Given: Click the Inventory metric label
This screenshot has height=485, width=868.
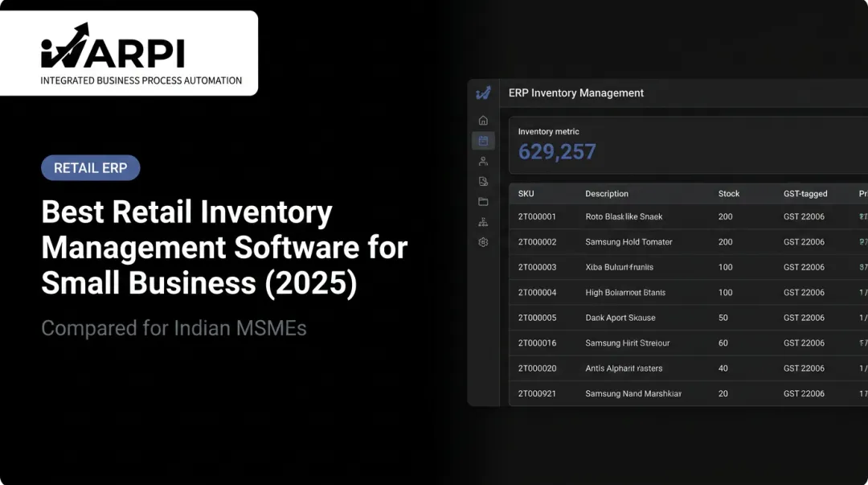Looking at the screenshot, I should tap(549, 131).
